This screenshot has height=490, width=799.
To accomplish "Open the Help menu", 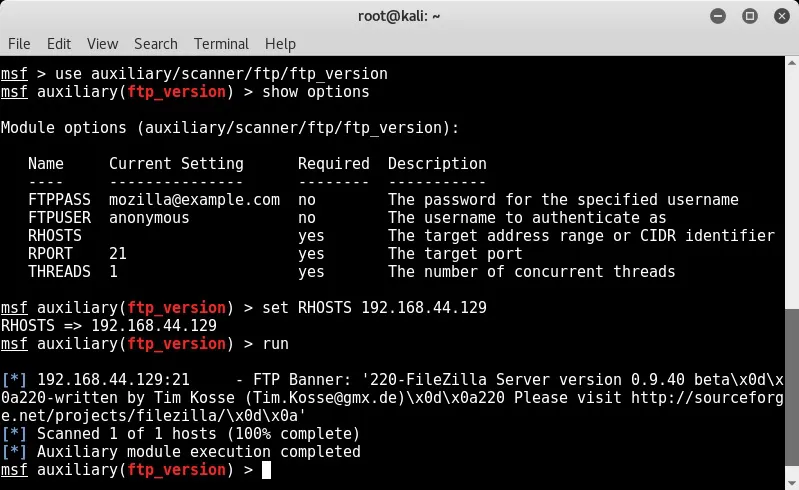I will point(280,44).
